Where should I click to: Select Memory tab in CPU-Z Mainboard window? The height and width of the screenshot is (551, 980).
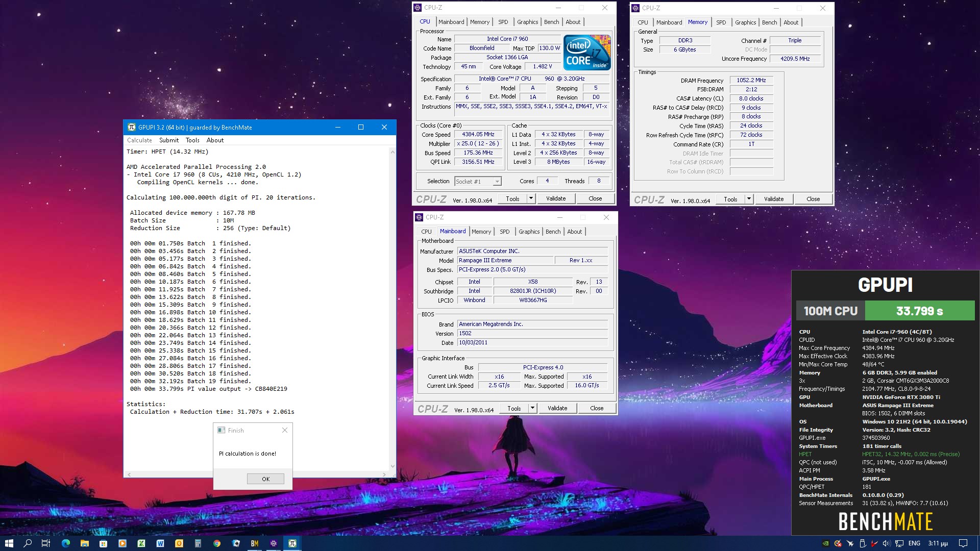(x=481, y=232)
